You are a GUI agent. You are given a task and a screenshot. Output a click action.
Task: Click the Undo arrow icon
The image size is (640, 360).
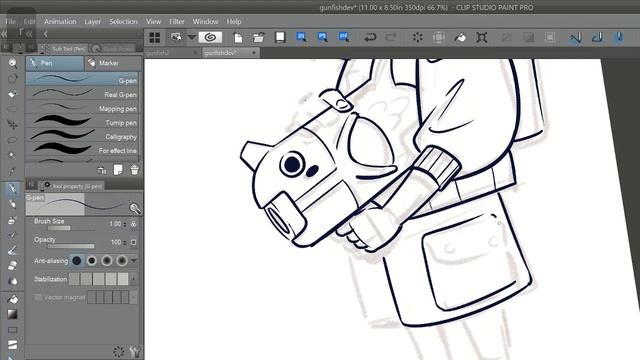pos(370,38)
